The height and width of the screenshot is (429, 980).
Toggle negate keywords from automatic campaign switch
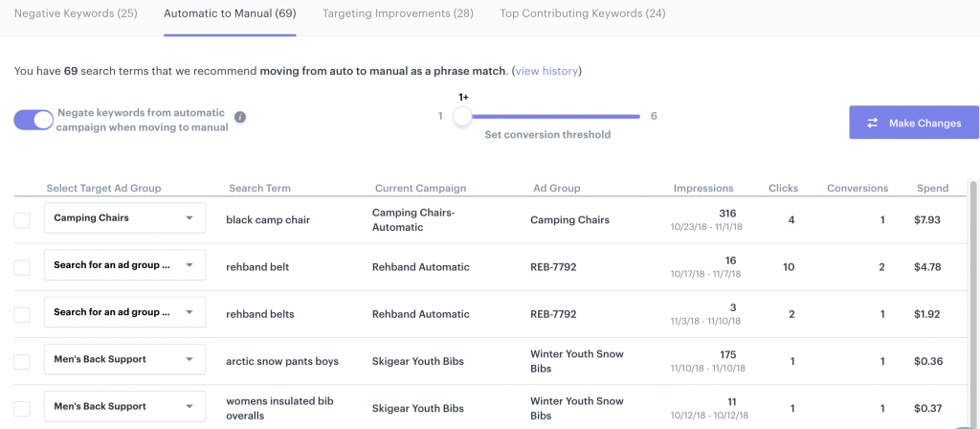pos(33,120)
